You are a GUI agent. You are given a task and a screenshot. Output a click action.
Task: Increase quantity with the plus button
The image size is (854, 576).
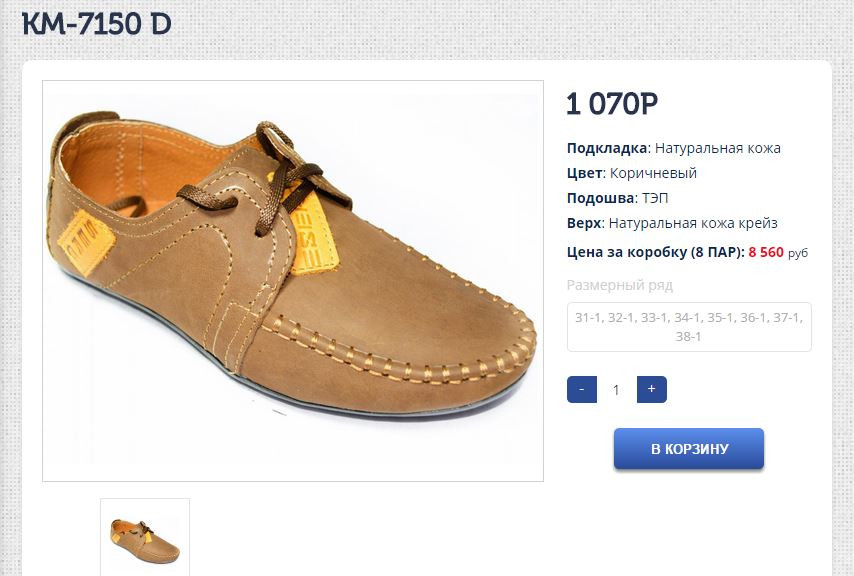[651, 390]
